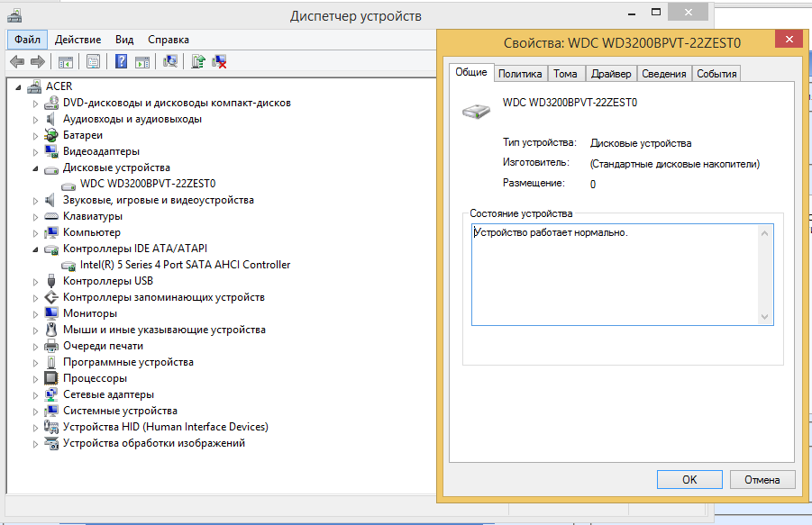This screenshot has height=525, width=812.
Task: Switch to the События tab
Action: pyautogui.click(x=716, y=74)
